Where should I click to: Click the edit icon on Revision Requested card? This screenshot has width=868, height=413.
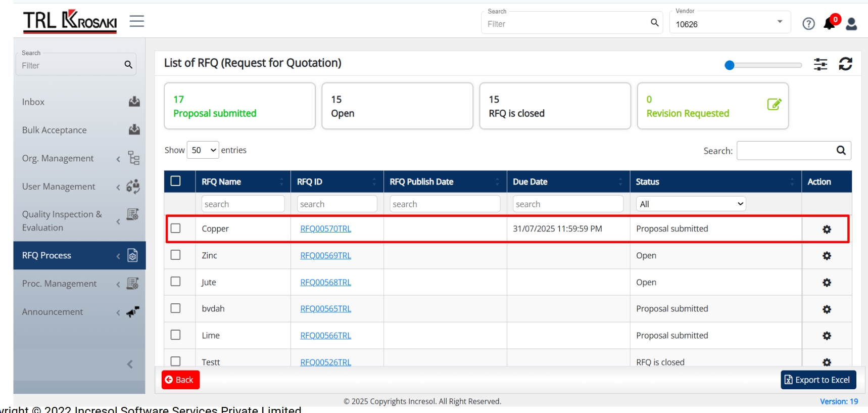(x=774, y=104)
